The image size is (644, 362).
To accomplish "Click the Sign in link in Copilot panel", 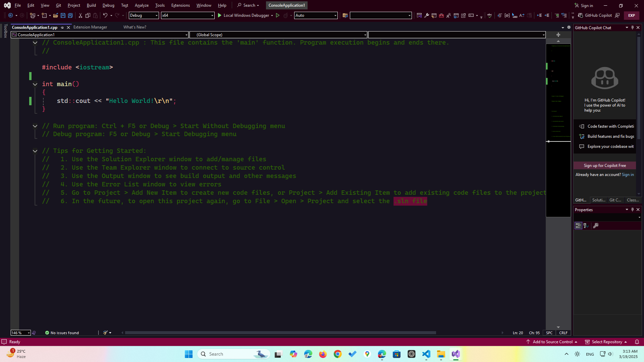I will [628, 175].
